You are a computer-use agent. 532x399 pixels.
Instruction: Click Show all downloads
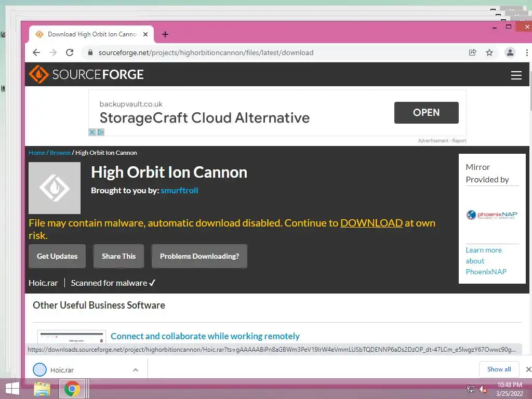pyautogui.click(x=499, y=369)
